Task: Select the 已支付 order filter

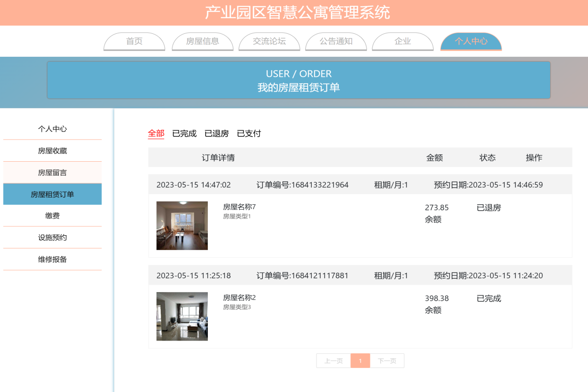Action: pyautogui.click(x=249, y=133)
